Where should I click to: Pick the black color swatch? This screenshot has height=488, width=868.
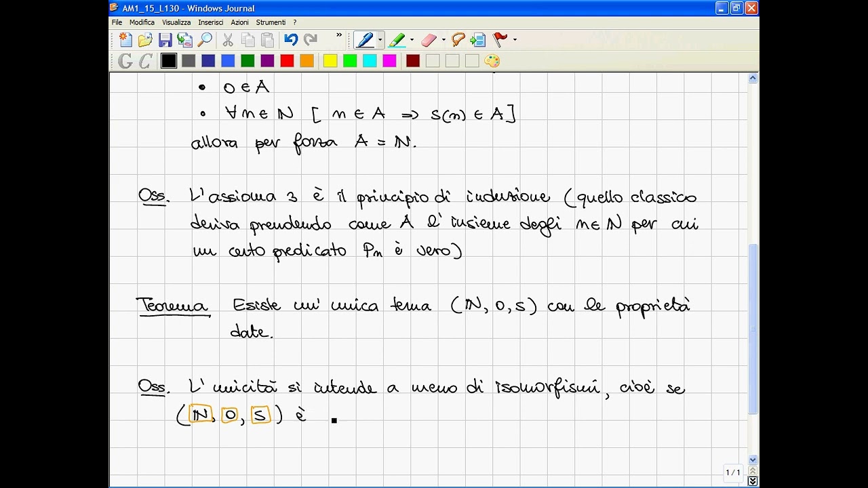[x=169, y=61]
